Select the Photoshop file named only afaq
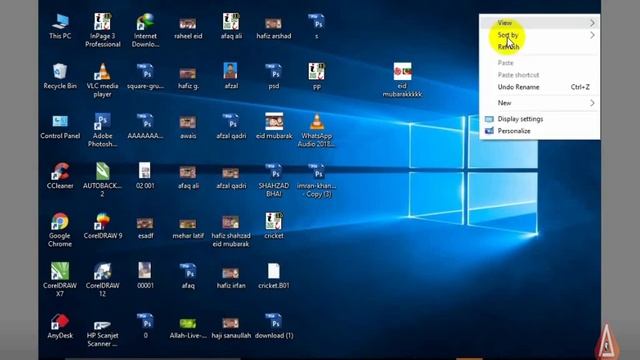 click(188, 276)
